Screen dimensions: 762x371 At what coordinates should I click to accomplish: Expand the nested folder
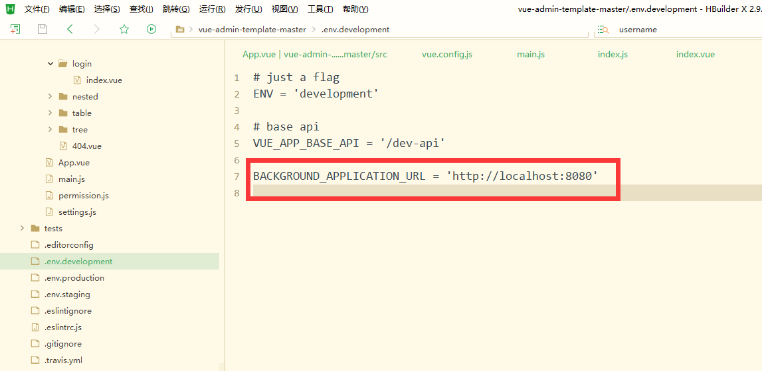coord(50,96)
